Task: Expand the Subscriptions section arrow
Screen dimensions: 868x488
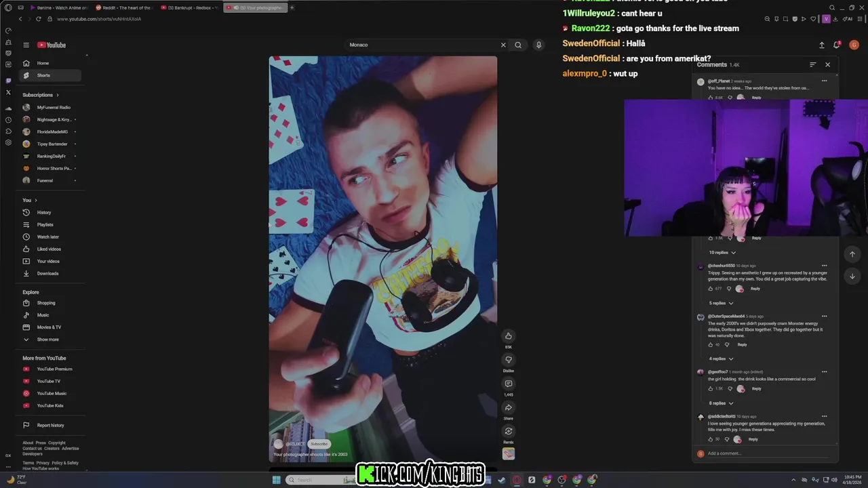Action: coord(57,95)
